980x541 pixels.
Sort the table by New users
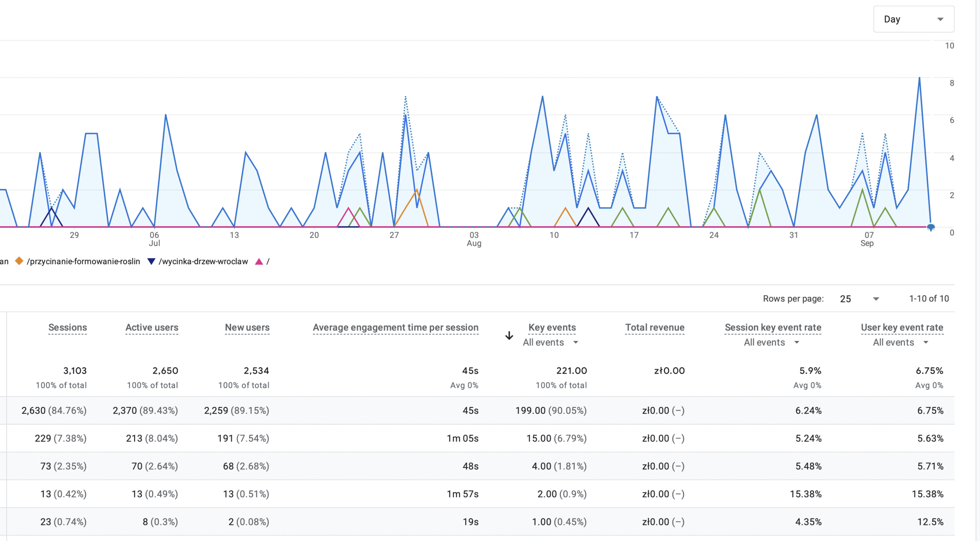click(x=247, y=328)
